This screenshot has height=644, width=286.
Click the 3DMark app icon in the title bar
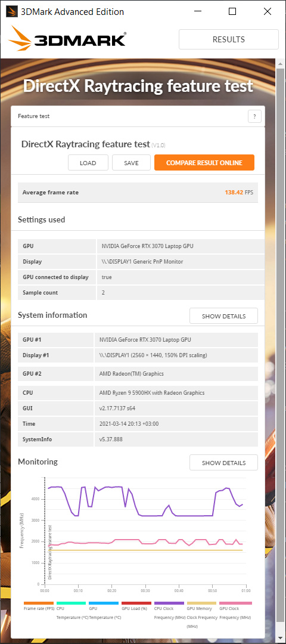point(11,11)
